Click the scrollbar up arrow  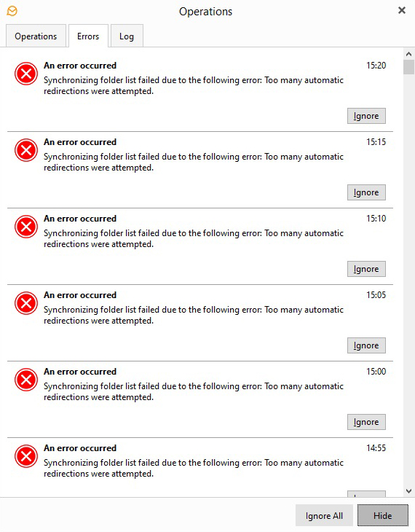coord(409,54)
